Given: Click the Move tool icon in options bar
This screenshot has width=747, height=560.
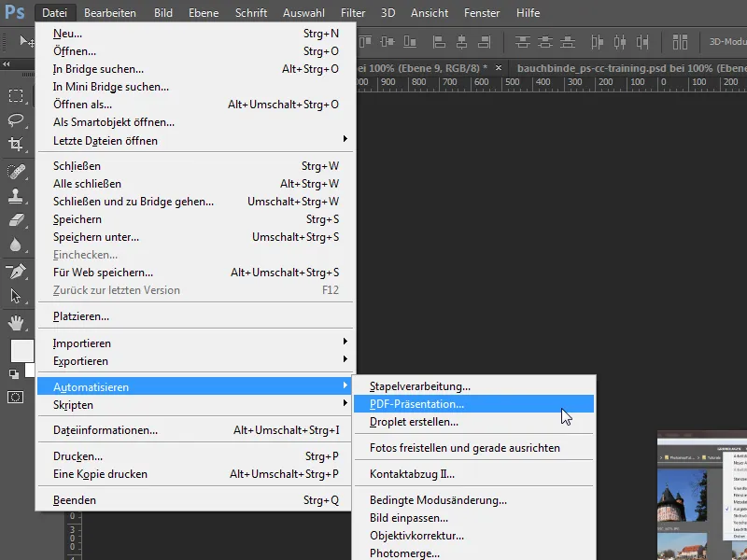Looking at the screenshot, I should (26, 41).
